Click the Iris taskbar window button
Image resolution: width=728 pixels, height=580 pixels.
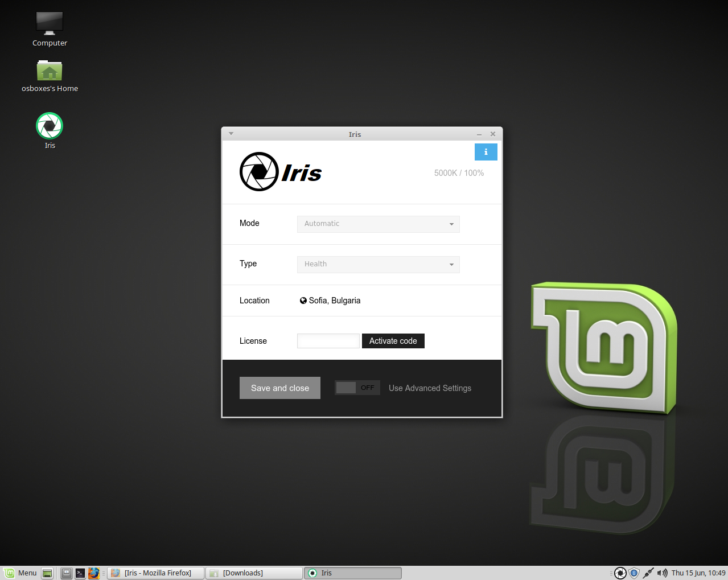point(353,573)
